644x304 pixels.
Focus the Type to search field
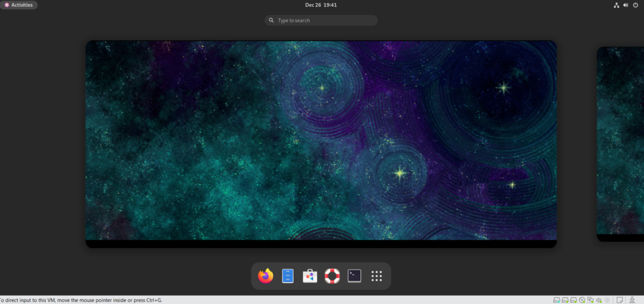click(321, 20)
